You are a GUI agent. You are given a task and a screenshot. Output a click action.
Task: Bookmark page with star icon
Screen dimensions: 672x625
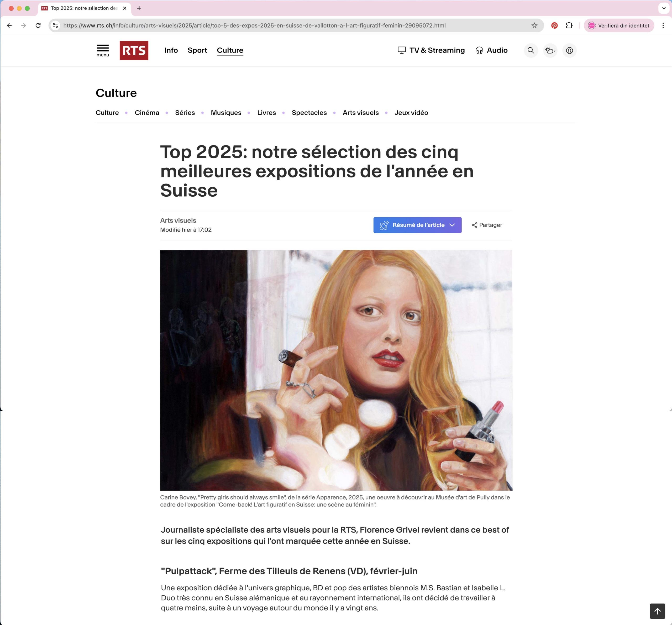pyautogui.click(x=534, y=26)
